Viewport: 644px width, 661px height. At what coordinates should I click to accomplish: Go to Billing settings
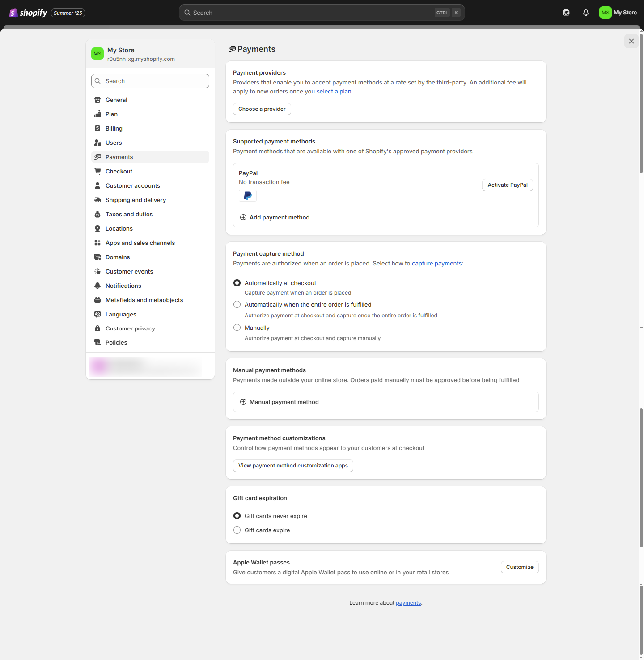click(x=150, y=128)
